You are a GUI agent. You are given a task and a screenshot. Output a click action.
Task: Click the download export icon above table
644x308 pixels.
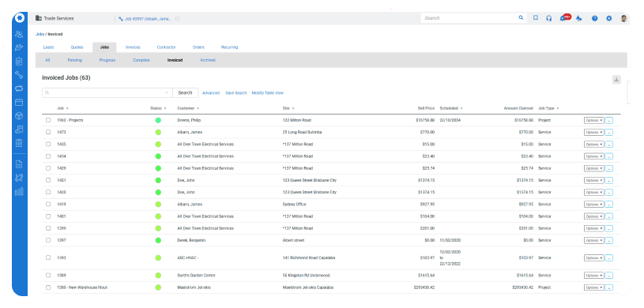coord(616,80)
